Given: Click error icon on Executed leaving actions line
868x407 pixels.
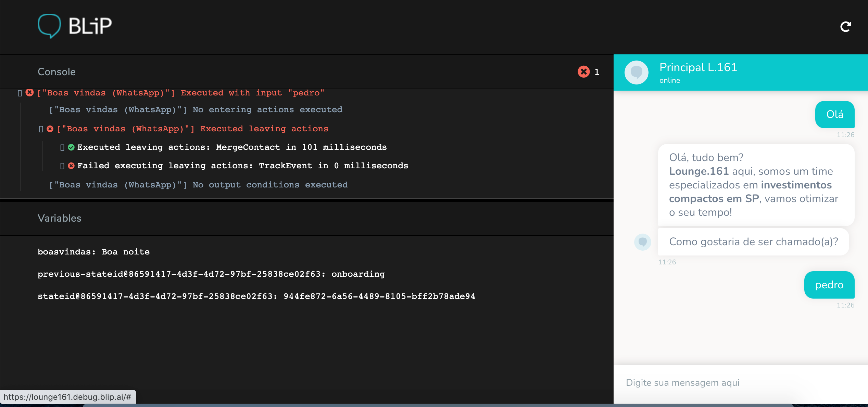Looking at the screenshot, I should [x=50, y=129].
